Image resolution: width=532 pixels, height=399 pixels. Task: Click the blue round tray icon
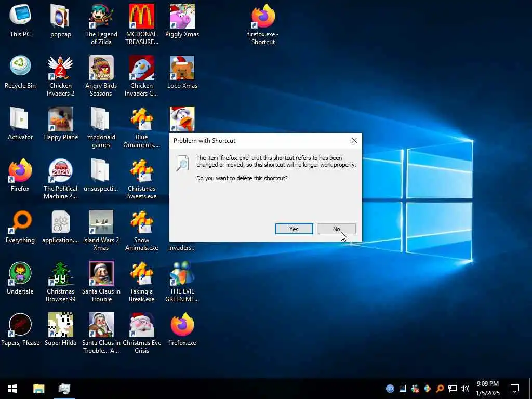(x=390, y=389)
